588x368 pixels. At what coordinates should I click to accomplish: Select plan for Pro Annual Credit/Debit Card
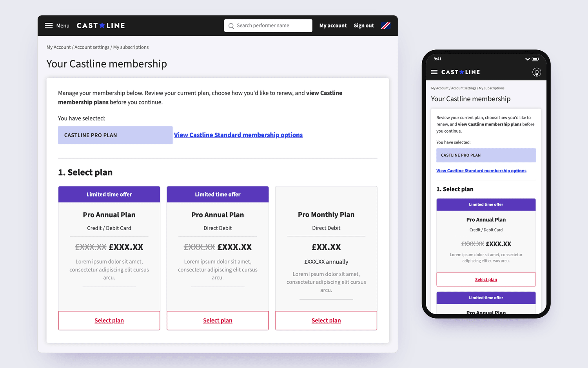pos(109,321)
